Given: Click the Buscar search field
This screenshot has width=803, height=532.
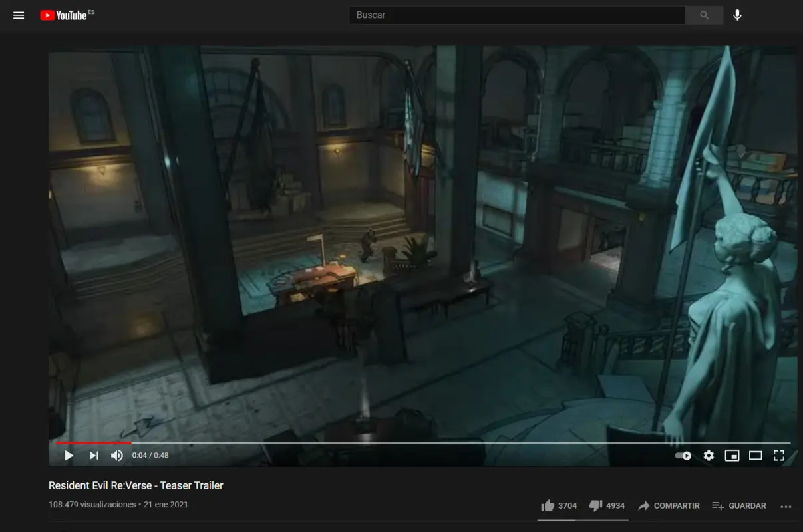Looking at the screenshot, I should click(x=516, y=15).
